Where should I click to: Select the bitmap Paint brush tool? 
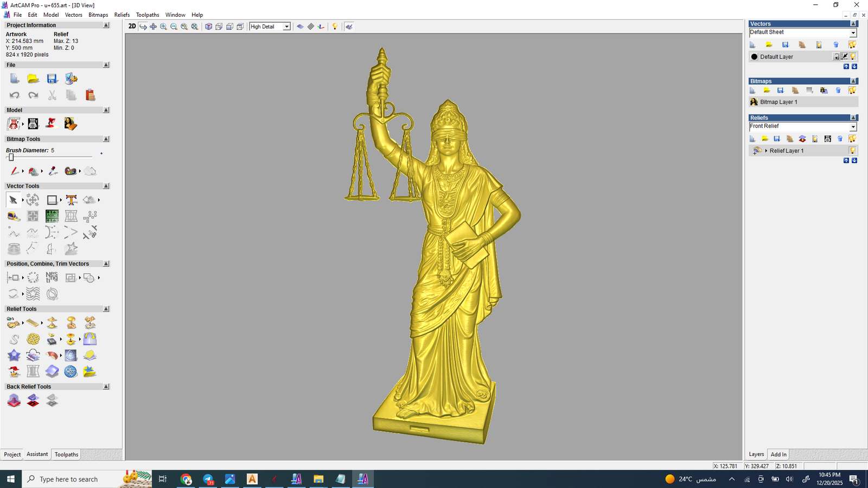tap(14, 171)
